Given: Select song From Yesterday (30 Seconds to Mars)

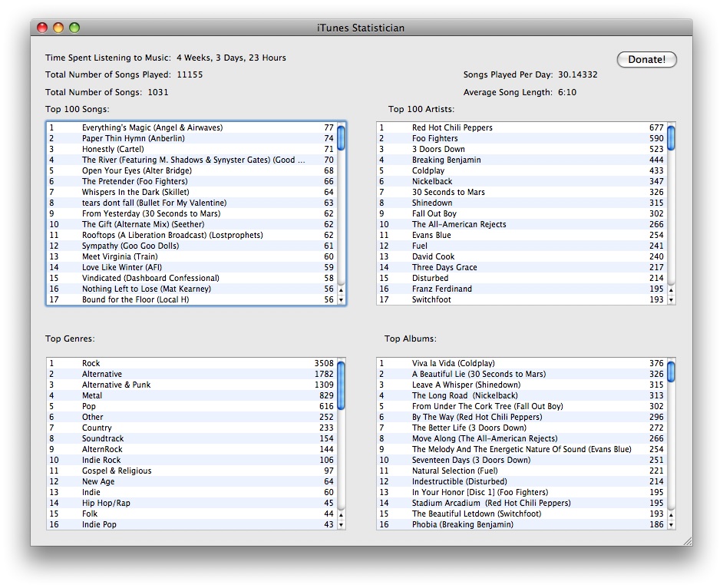Looking at the screenshot, I should tap(191, 213).
